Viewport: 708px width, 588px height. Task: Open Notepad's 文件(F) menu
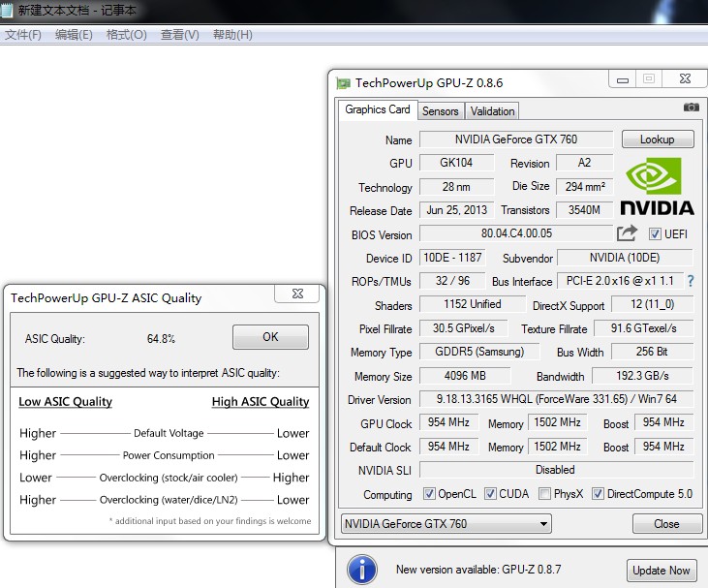click(22, 35)
